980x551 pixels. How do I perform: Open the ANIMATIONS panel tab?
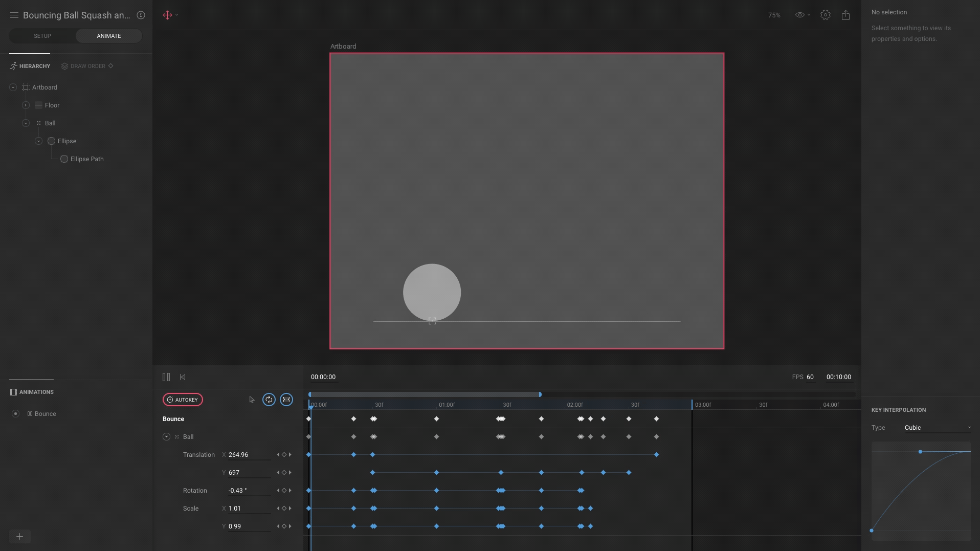point(32,392)
